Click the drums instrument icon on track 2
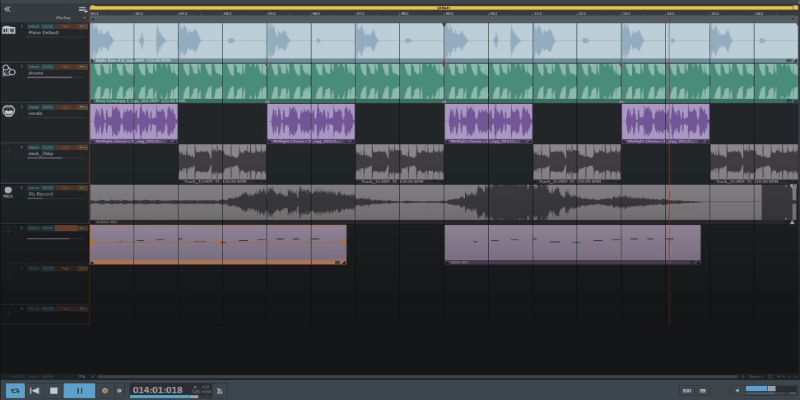 tap(9, 70)
